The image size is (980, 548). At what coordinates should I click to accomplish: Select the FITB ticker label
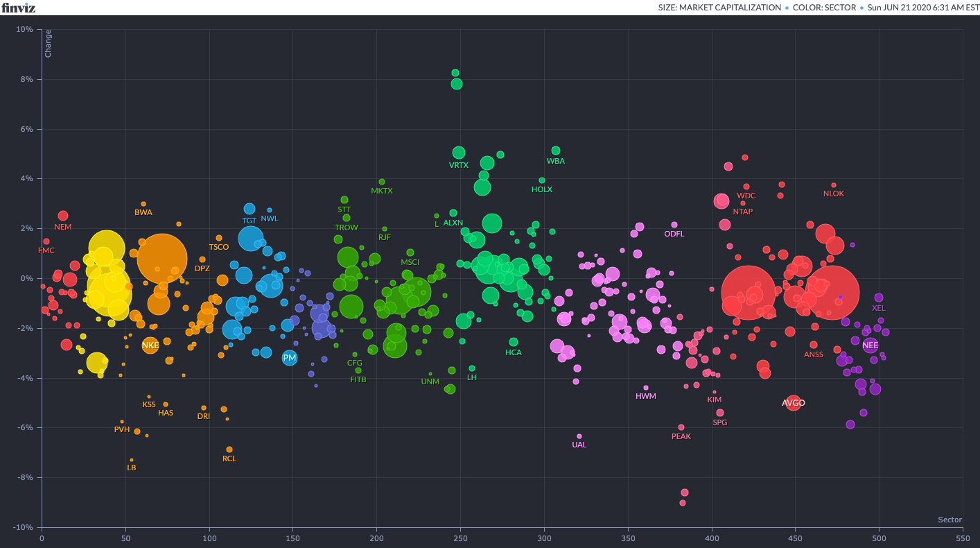pos(358,379)
